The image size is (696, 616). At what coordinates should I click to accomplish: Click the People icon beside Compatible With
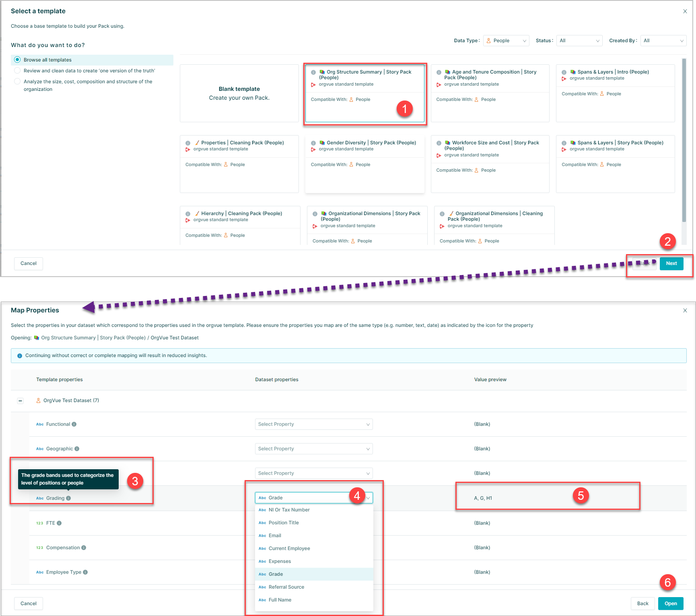(351, 99)
